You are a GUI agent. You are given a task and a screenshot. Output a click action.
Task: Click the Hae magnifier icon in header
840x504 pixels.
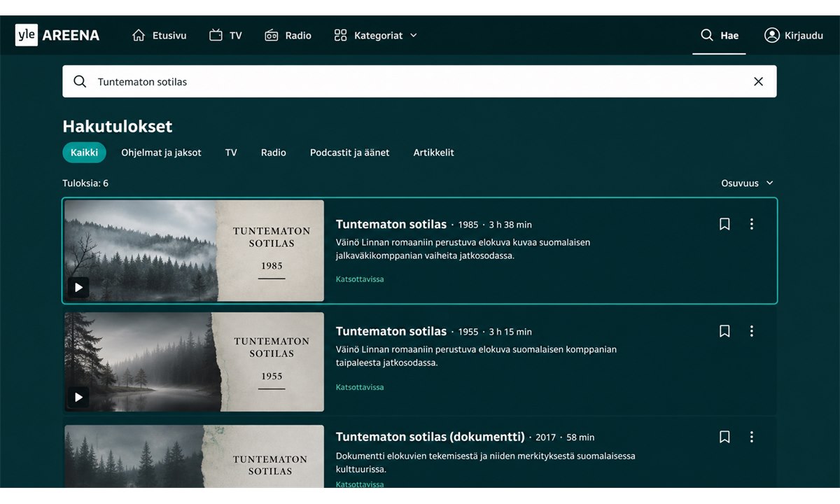pos(707,35)
